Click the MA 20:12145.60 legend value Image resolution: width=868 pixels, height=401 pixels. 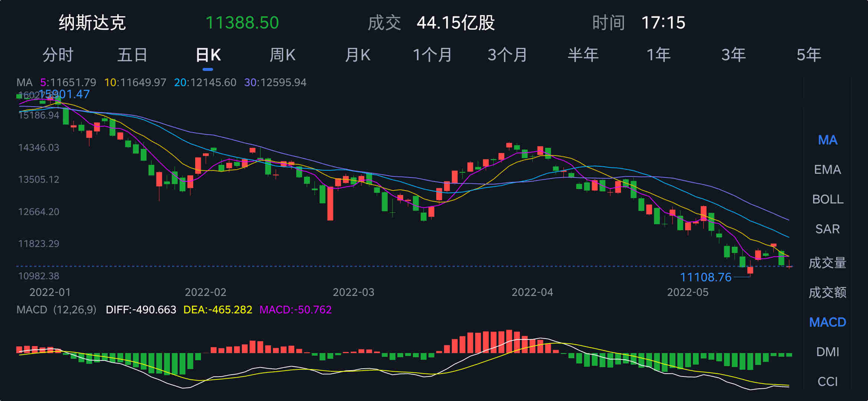(205, 82)
